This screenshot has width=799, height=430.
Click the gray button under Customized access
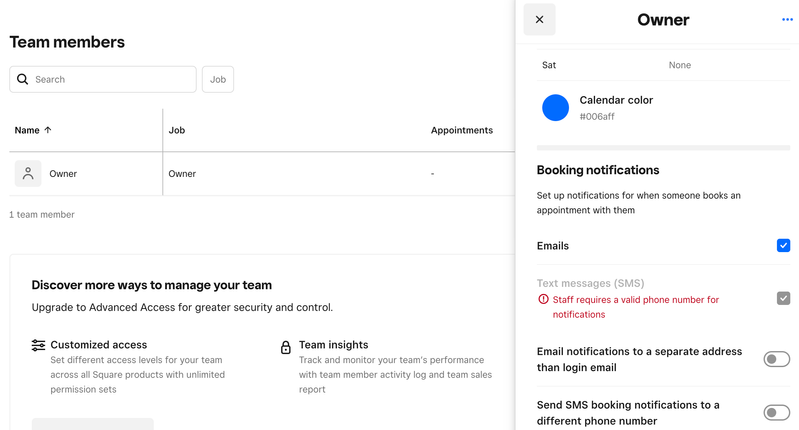(x=92, y=424)
